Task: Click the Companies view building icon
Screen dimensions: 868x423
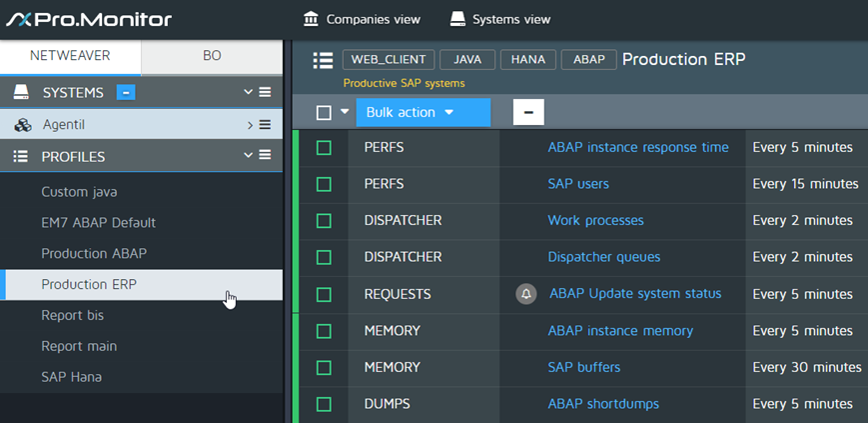Action: tap(311, 19)
